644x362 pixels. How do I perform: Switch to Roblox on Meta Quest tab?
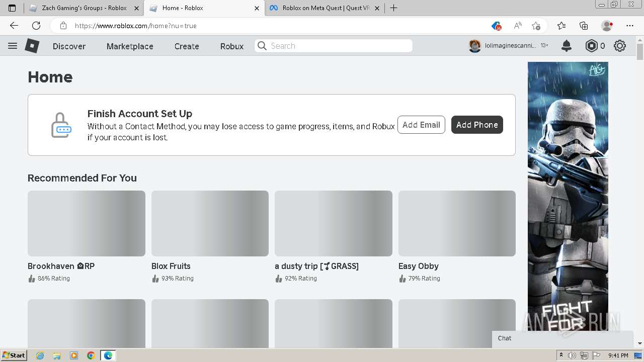point(325,8)
